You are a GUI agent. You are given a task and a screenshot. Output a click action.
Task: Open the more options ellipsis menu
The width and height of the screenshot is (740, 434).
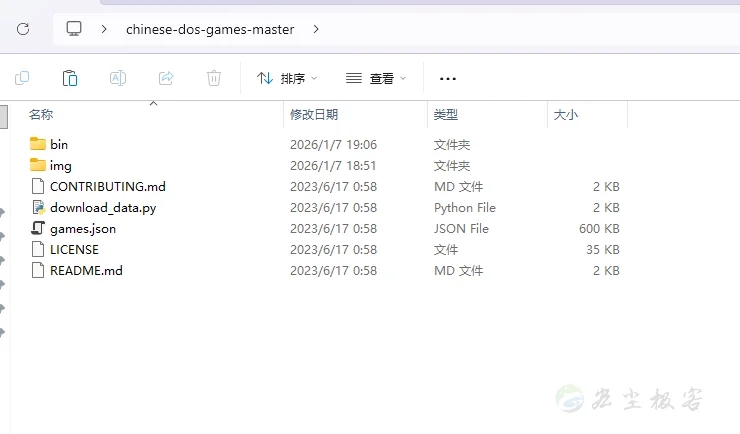click(448, 78)
